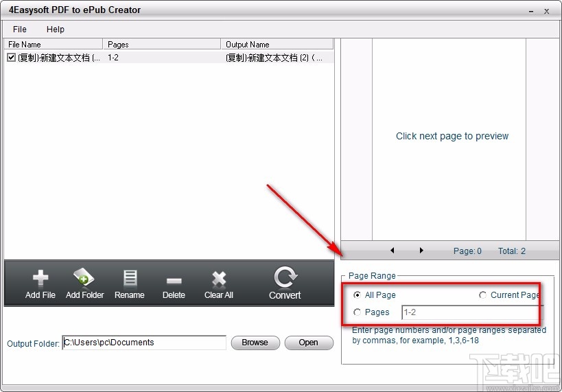Close the PDF to ePub Creator window
562x392 pixels.
[x=547, y=12]
